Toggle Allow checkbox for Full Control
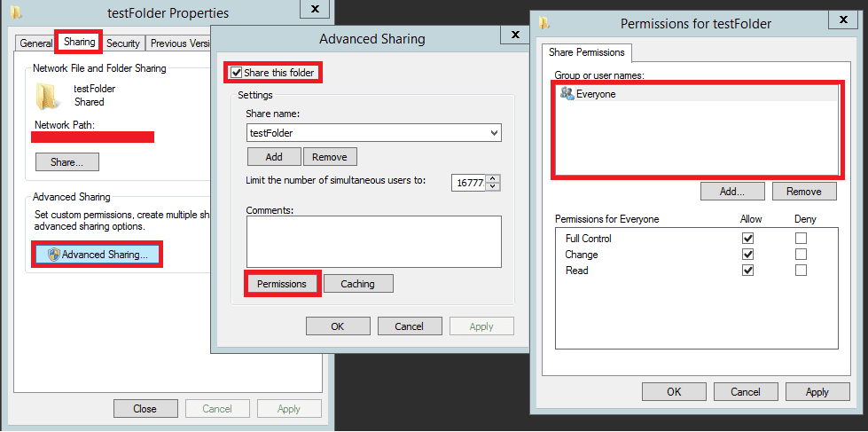Viewport: 868px width, 432px height. click(748, 239)
